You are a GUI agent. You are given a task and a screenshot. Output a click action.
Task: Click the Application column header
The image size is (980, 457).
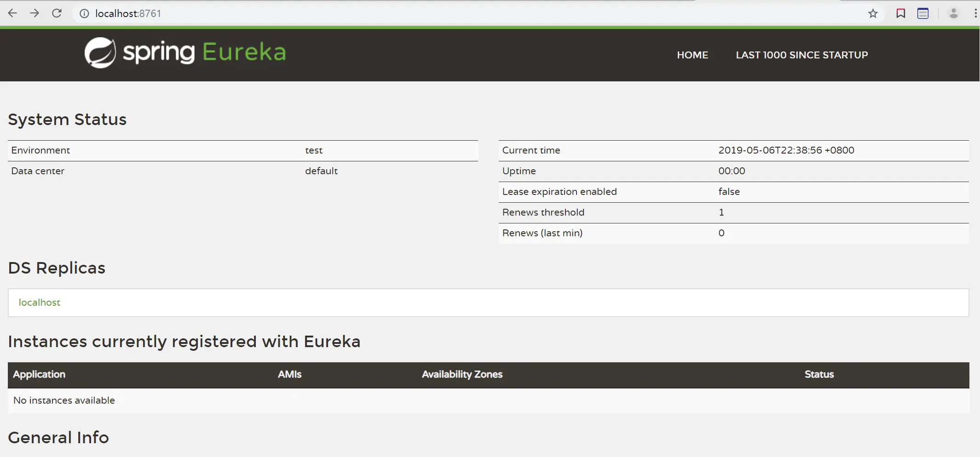39,374
